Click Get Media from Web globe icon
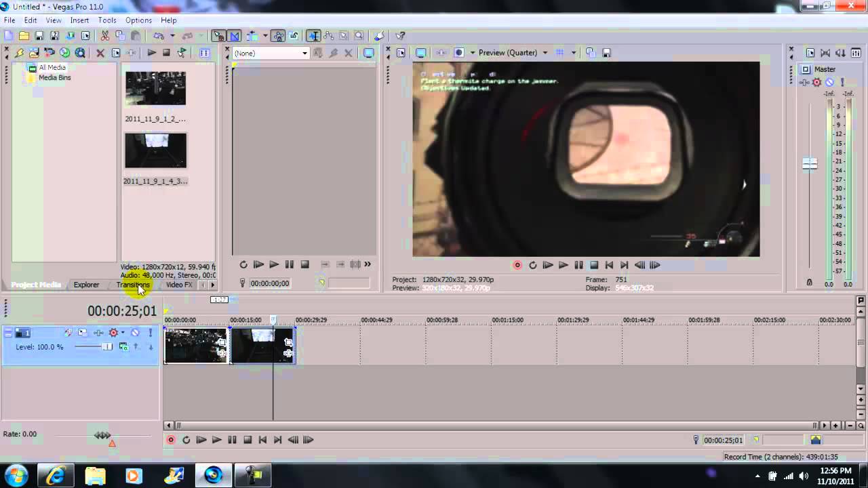868x488 pixels. (x=64, y=53)
